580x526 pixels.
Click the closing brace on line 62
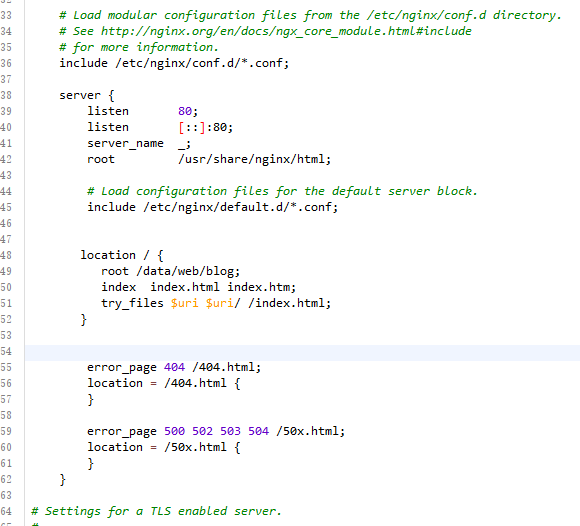pos(63,480)
